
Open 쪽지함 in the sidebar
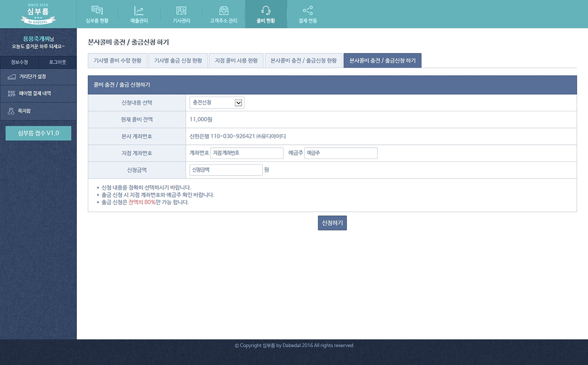pyautogui.click(x=38, y=111)
